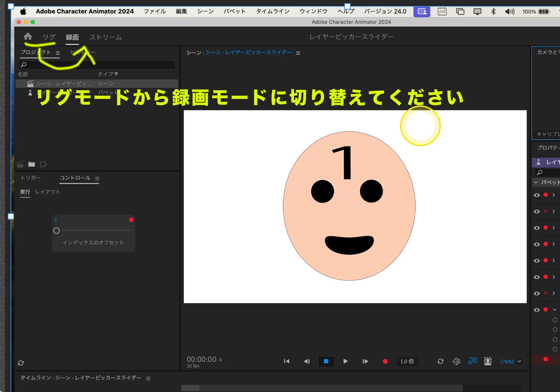Jump to the start of the scene
Viewport: 560px width, 392px height.
click(287, 361)
